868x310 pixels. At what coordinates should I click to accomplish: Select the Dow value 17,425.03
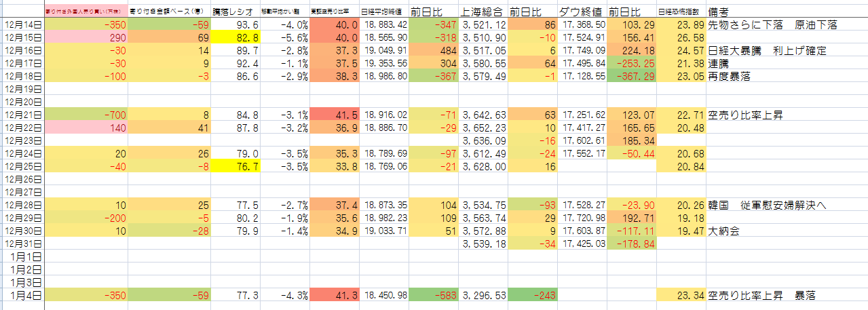(x=582, y=244)
